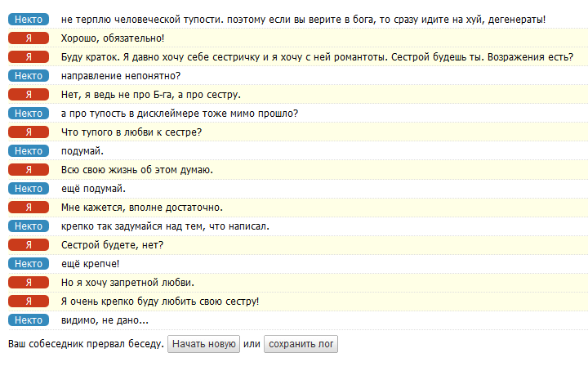Viewport: 588px width, 371px height.
Task: Click the "Начать новую" button
Action: (203, 344)
